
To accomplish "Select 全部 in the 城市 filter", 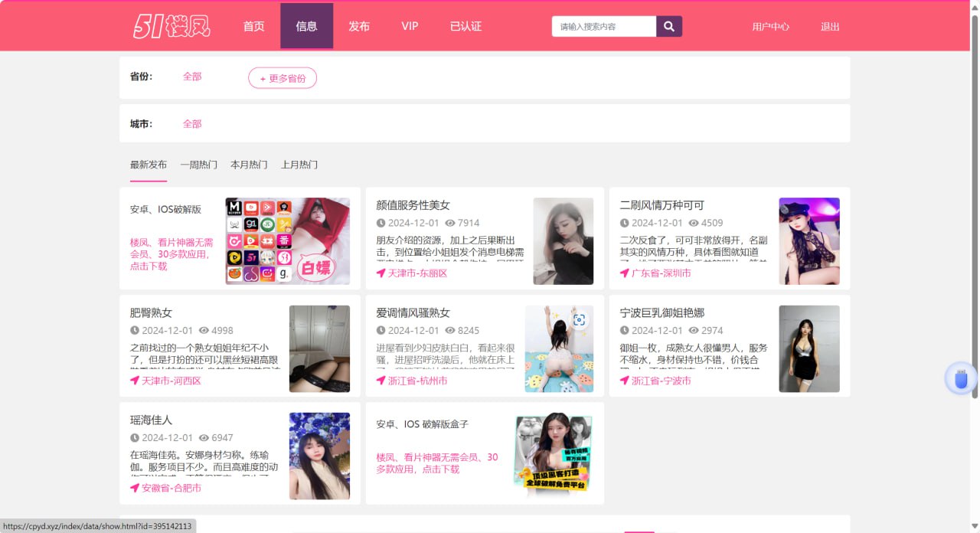I will [192, 124].
